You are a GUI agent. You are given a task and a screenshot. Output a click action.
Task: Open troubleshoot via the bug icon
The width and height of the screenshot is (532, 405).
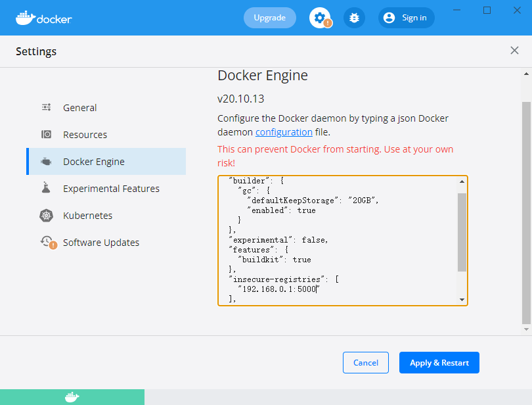(x=354, y=18)
